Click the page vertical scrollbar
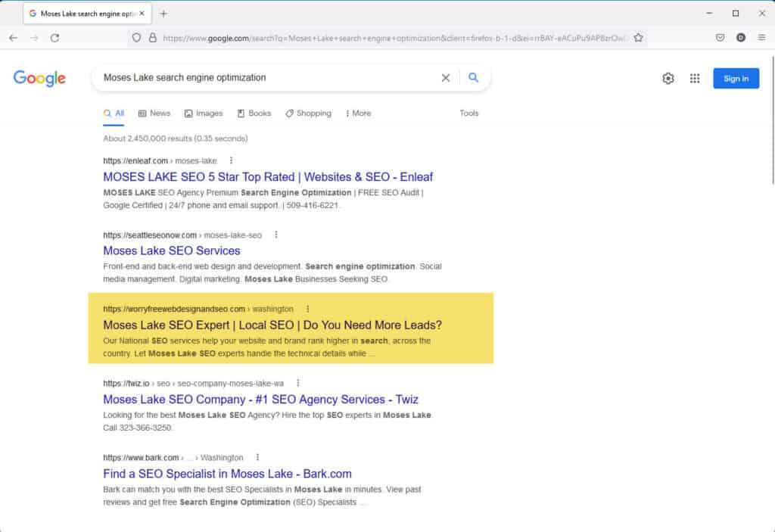Screen dimensions: 775x532 point(772,121)
